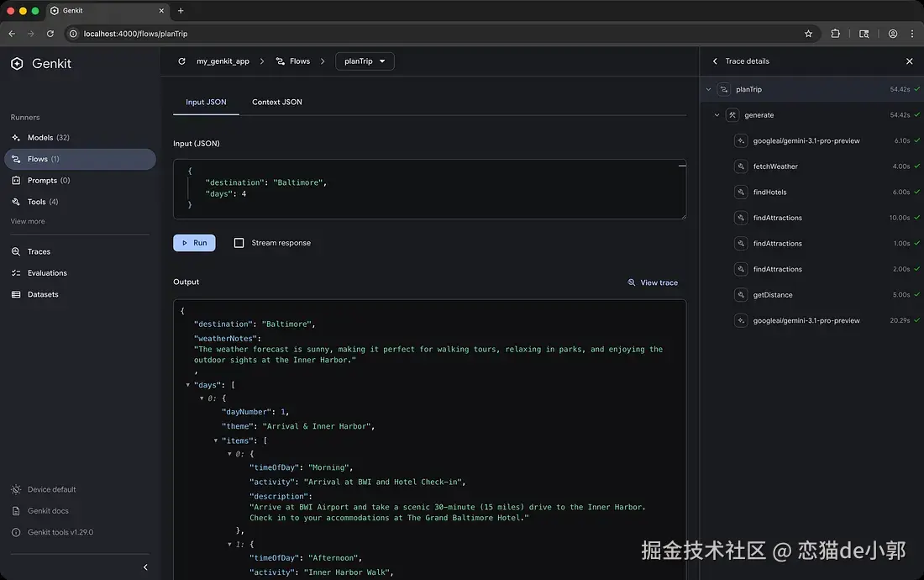Open Prompts section in sidebar
Image resolution: width=924 pixels, height=580 pixels.
pyautogui.click(x=80, y=181)
